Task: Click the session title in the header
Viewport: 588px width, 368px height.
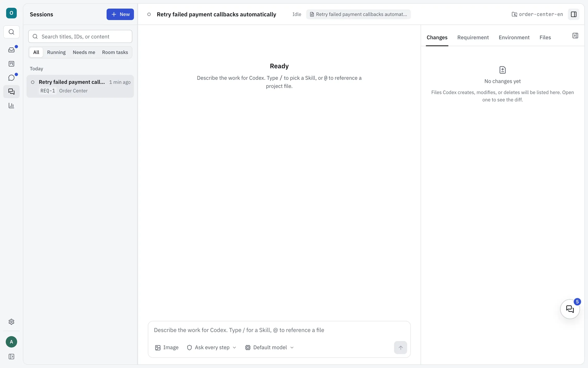Action: click(216, 14)
